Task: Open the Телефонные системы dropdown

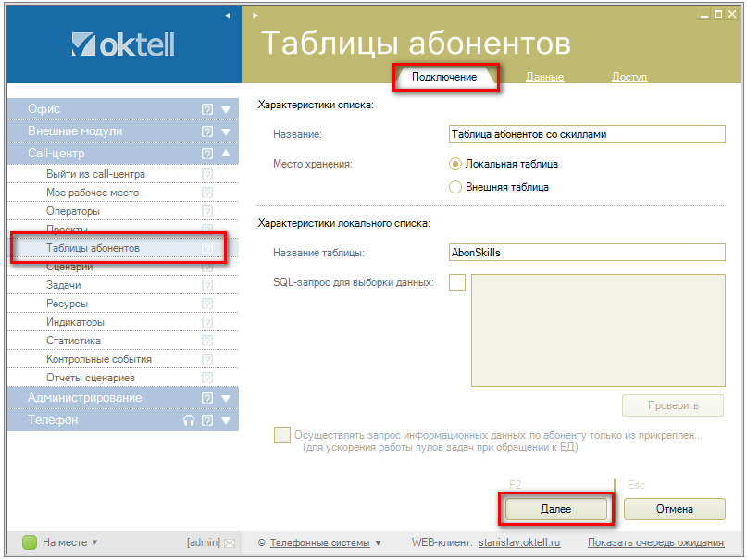Action: point(378,542)
